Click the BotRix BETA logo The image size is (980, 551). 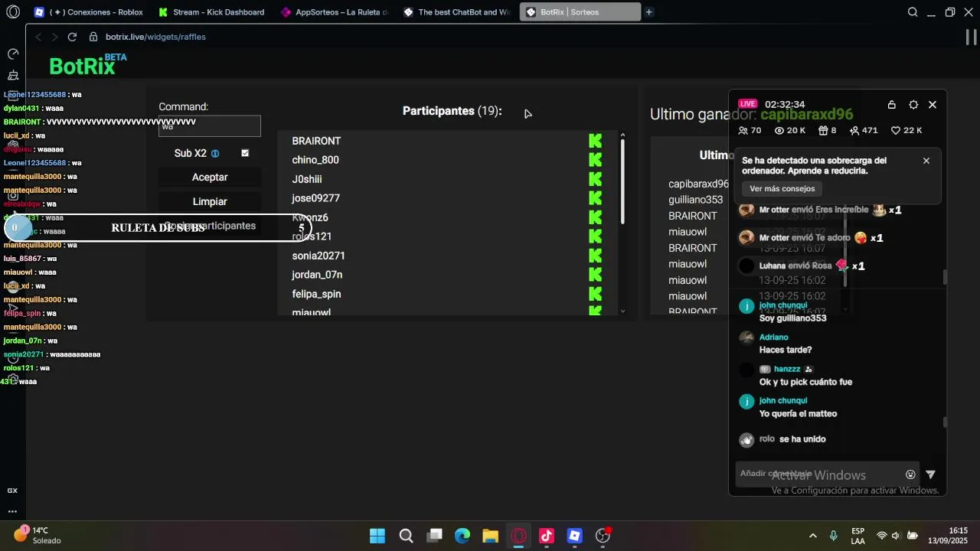[x=87, y=64]
